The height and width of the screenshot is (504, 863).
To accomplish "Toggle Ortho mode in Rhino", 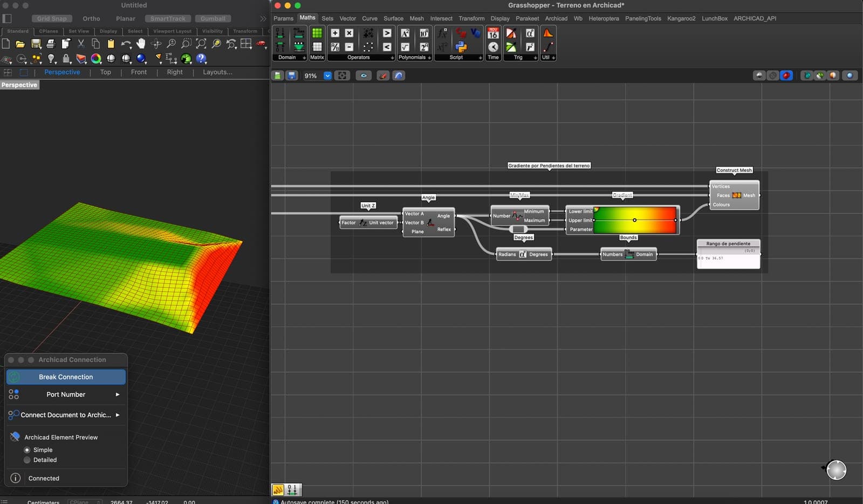I will 91,18.
